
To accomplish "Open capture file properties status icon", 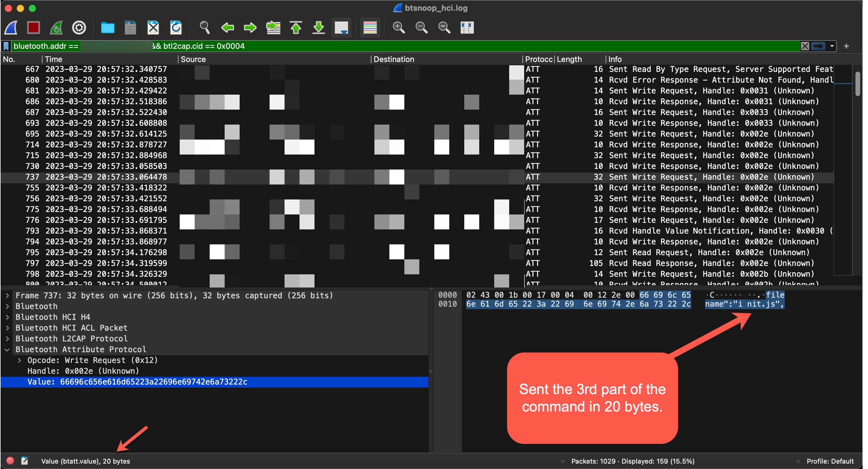I will 25,461.
